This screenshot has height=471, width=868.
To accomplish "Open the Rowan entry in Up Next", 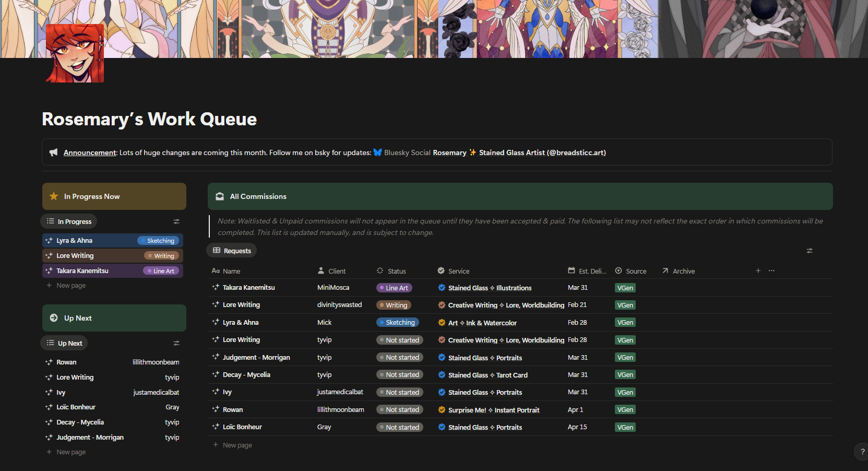I will 66,362.
